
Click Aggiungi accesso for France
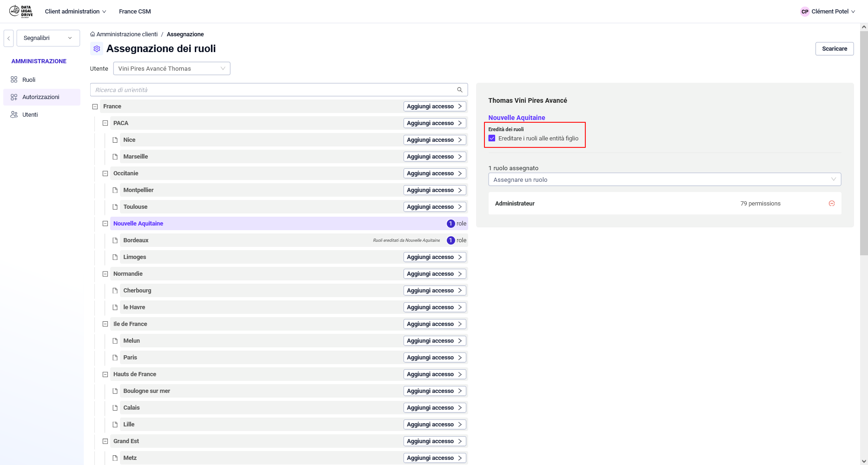pyautogui.click(x=435, y=106)
